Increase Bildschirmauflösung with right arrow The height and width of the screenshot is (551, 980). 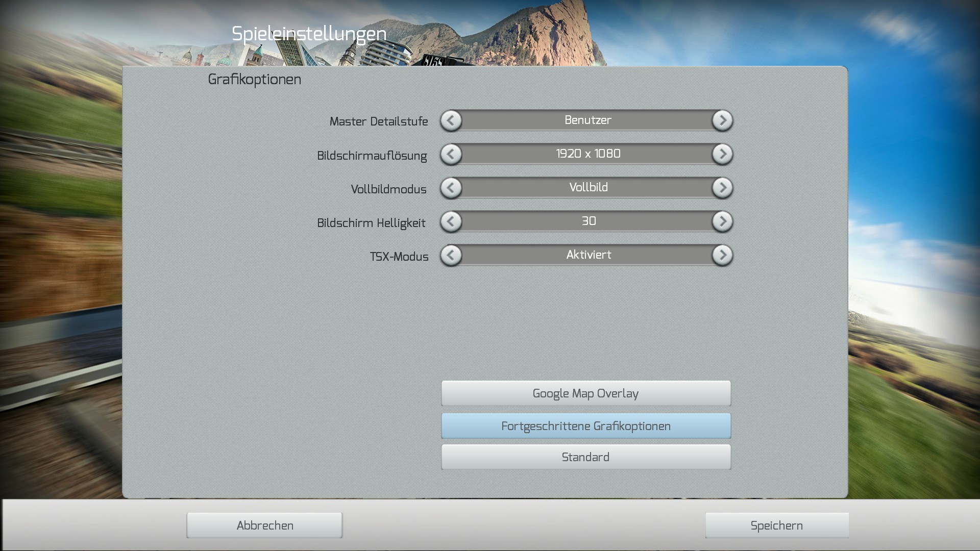[x=722, y=155]
